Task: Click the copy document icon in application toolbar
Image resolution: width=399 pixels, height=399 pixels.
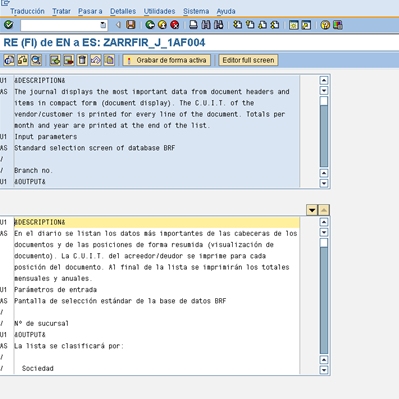Action: pos(109,60)
